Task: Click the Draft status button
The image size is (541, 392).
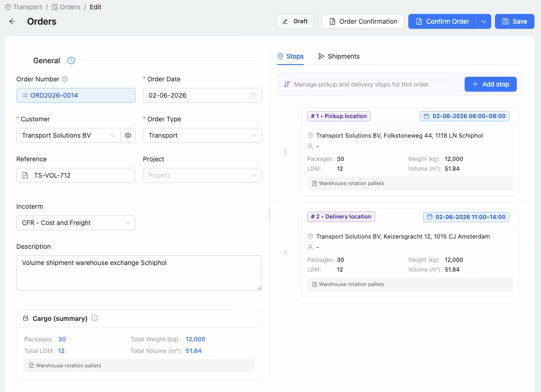Action: (x=295, y=21)
